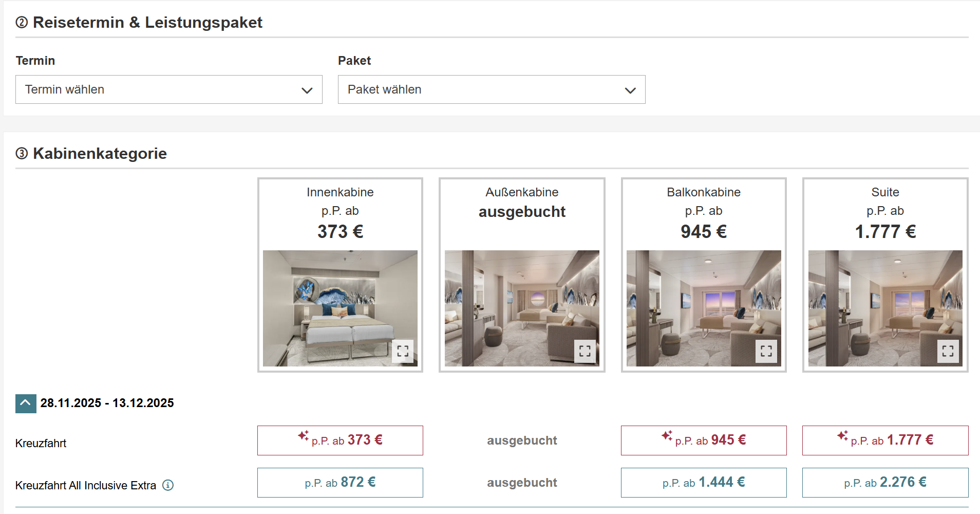View the Außenkabine cabin photo
This screenshot has height=514, width=980.
[x=522, y=308]
